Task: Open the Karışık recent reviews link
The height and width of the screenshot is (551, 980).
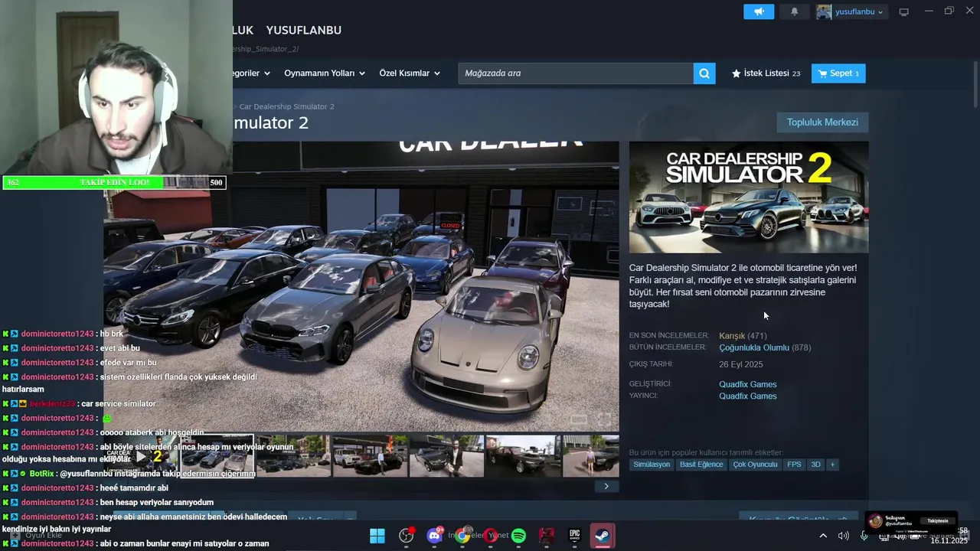Action: click(x=732, y=336)
